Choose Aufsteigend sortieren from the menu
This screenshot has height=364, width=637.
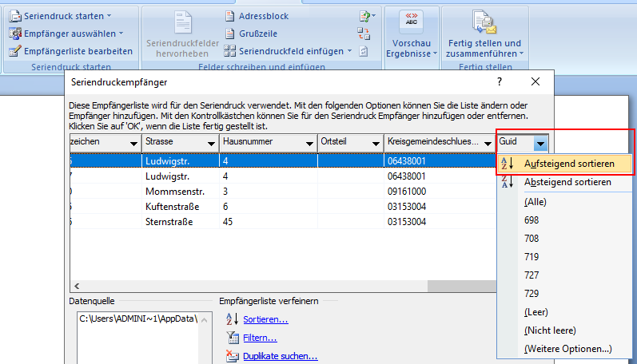pos(569,164)
